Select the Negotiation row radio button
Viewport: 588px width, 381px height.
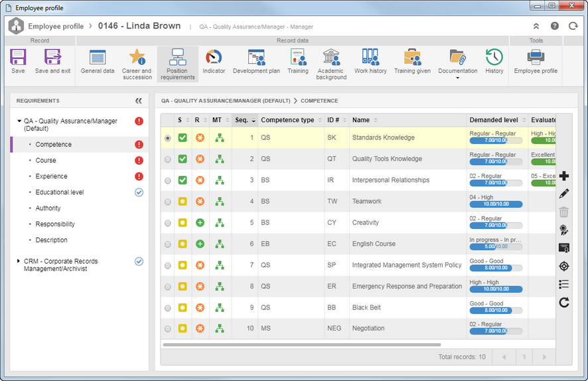(168, 329)
